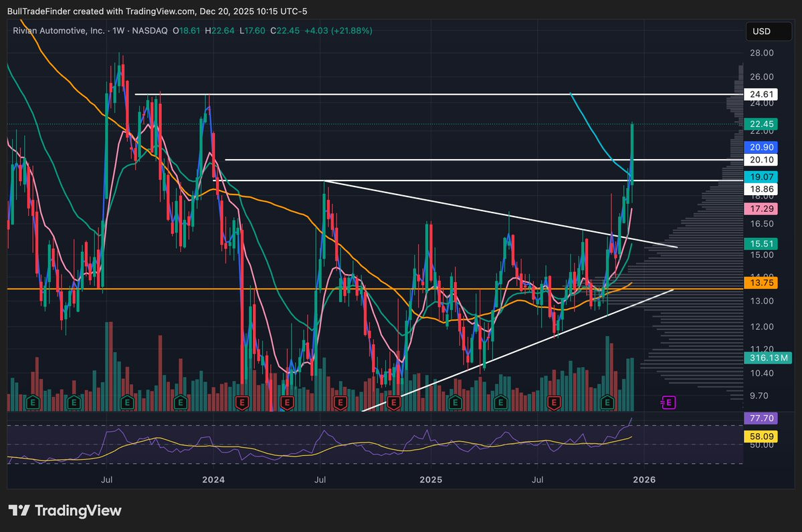
Task: Select the 24.61 horizontal line price label
Action: (x=761, y=94)
